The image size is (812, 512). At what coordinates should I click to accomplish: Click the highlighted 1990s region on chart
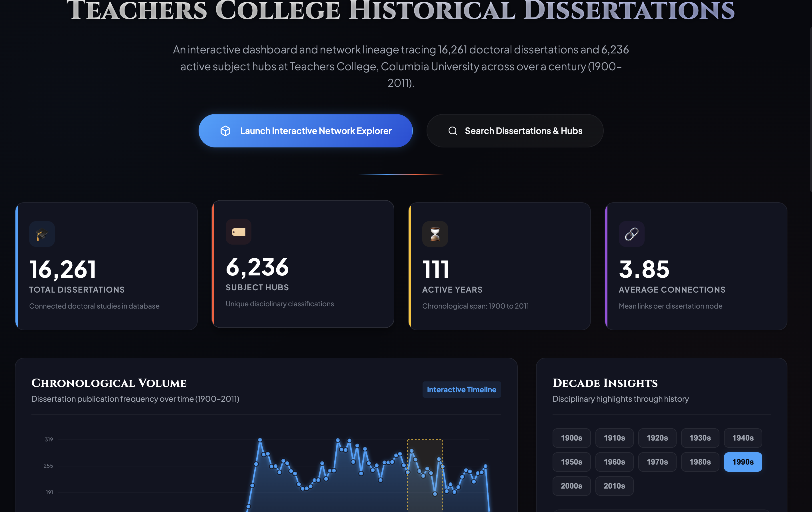(425, 476)
